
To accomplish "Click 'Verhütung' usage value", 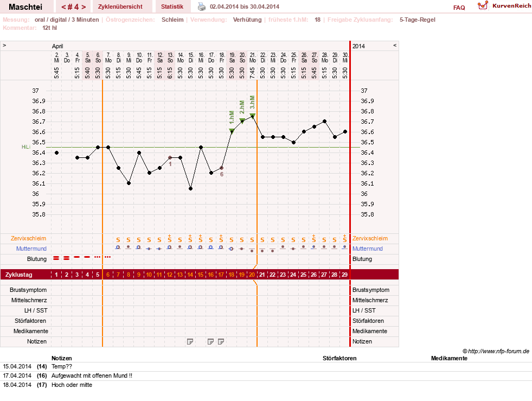I will point(247,20).
